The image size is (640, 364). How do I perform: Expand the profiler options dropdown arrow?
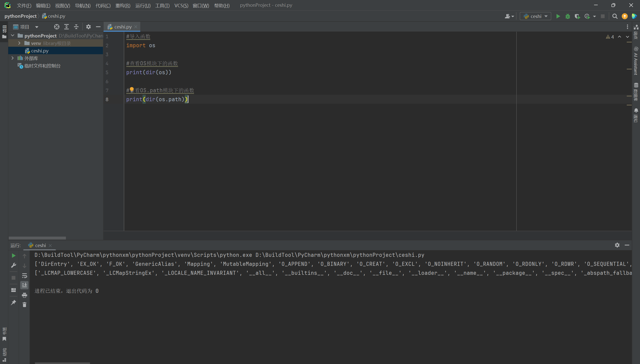tap(594, 16)
